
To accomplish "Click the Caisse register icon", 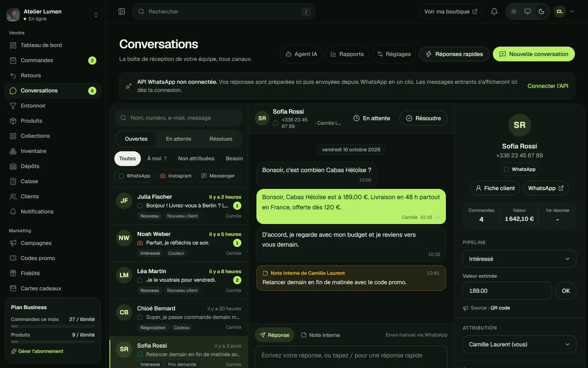I will pyautogui.click(x=13, y=181).
